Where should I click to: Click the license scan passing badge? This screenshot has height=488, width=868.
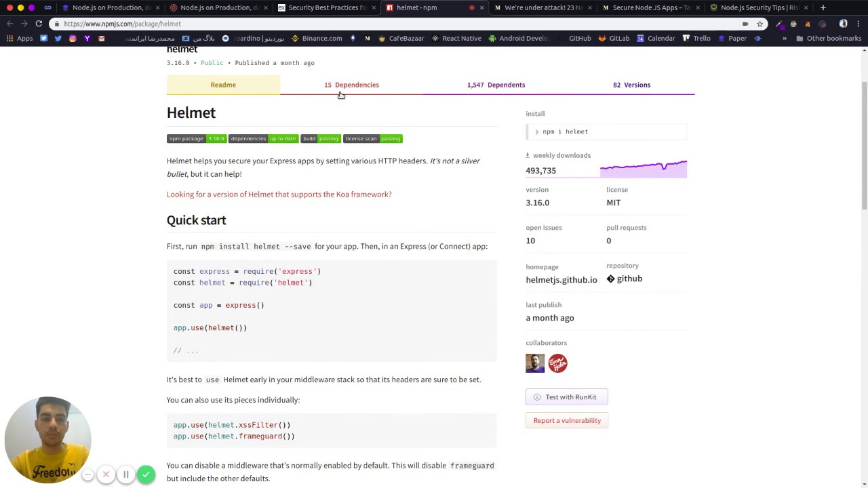373,139
